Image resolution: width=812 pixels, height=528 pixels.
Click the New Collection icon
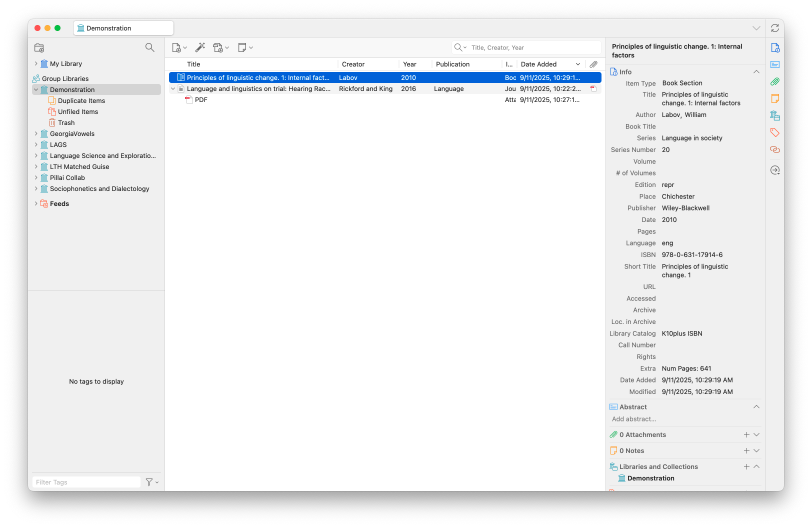click(x=39, y=47)
